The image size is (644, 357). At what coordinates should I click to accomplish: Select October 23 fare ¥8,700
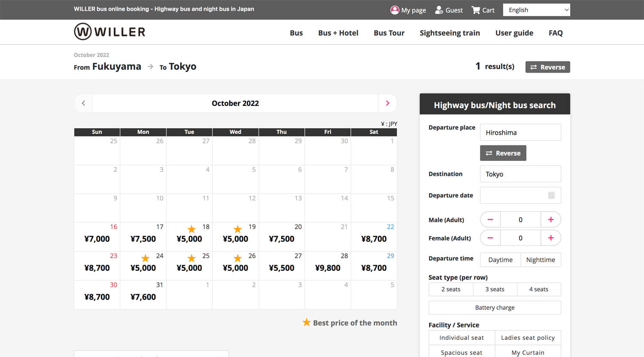tap(97, 268)
